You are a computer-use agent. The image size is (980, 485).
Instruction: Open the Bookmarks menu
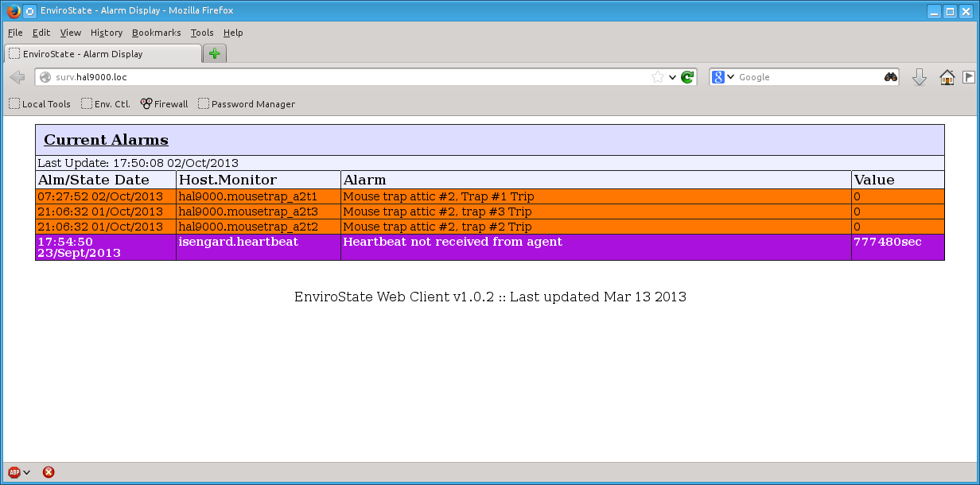(156, 33)
